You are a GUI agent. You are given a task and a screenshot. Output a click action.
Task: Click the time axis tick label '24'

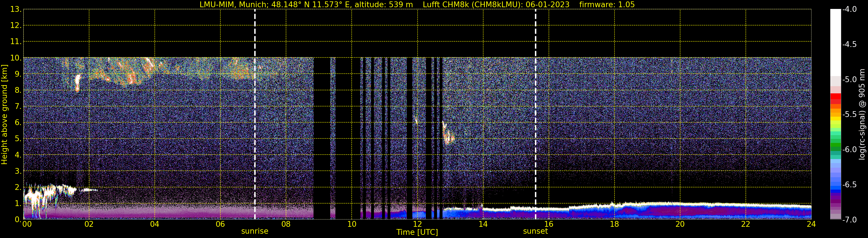point(811,224)
